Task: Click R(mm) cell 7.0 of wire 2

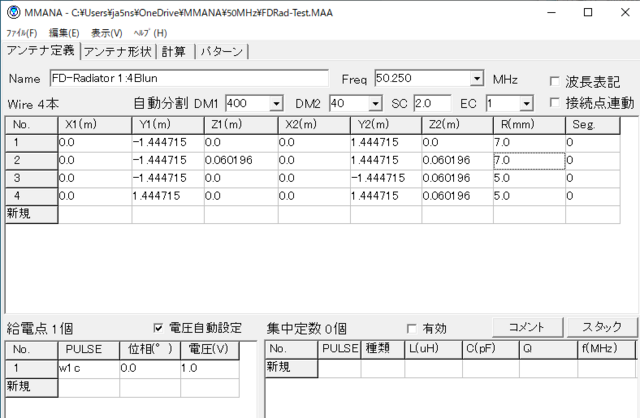Action: coord(529,160)
